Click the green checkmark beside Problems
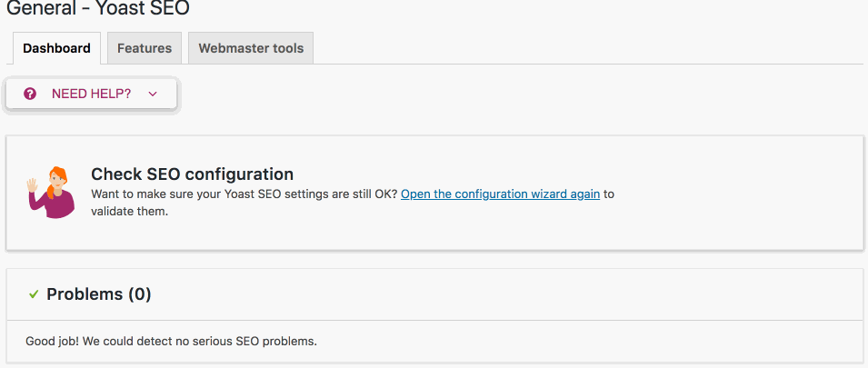 point(34,294)
